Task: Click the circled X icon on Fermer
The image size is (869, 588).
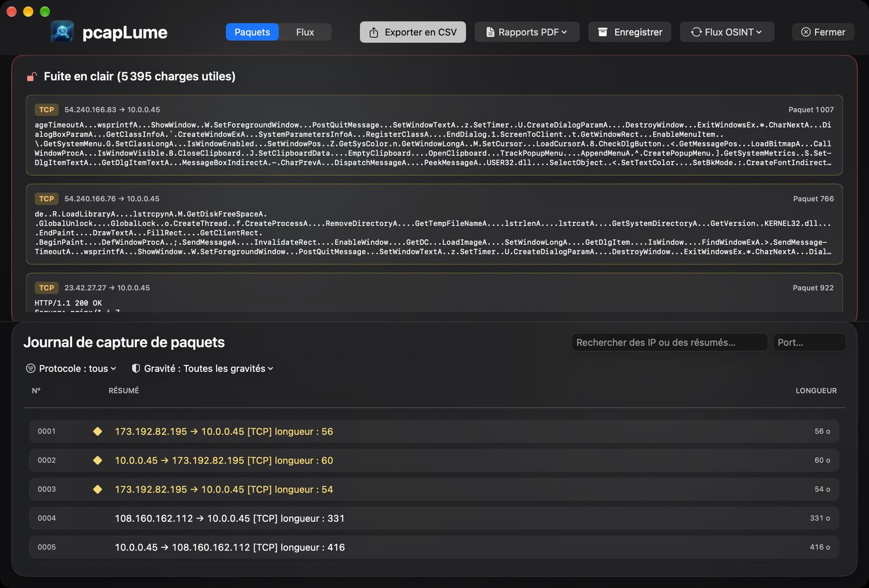Action: tap(806, 32)
